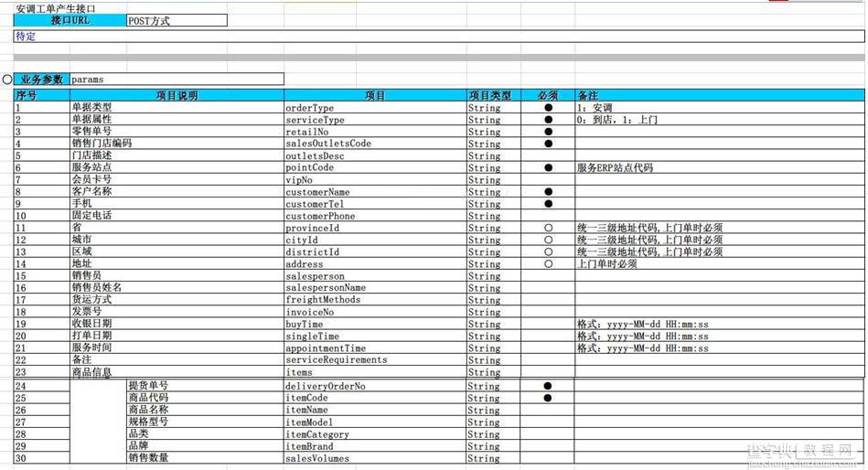The width and height of the screenshot is (868, 470).
Task: Click the "规格型号" description cell
Action: (206, 422)
